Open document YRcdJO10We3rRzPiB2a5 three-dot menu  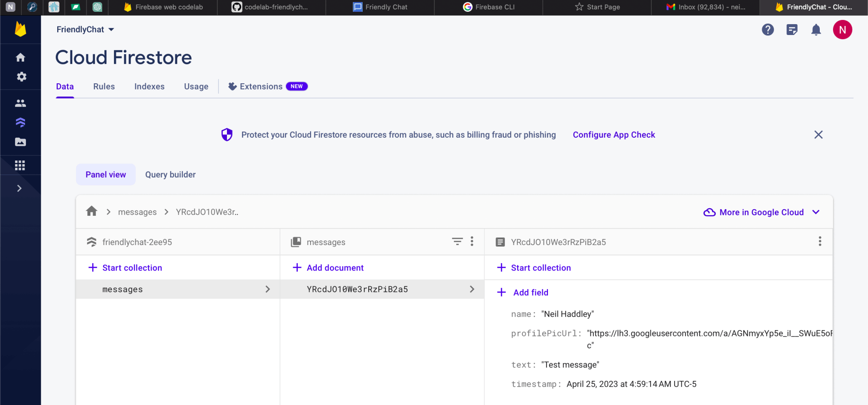point(820,242)
